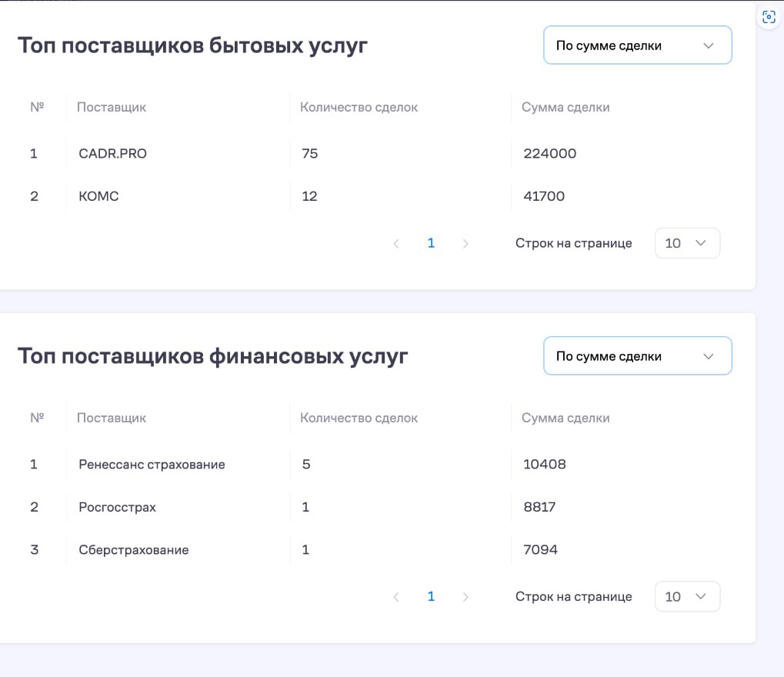Click the screenshot capture icon at top right
This screenshot has width=784, height=677.
[x=769, y=17]
